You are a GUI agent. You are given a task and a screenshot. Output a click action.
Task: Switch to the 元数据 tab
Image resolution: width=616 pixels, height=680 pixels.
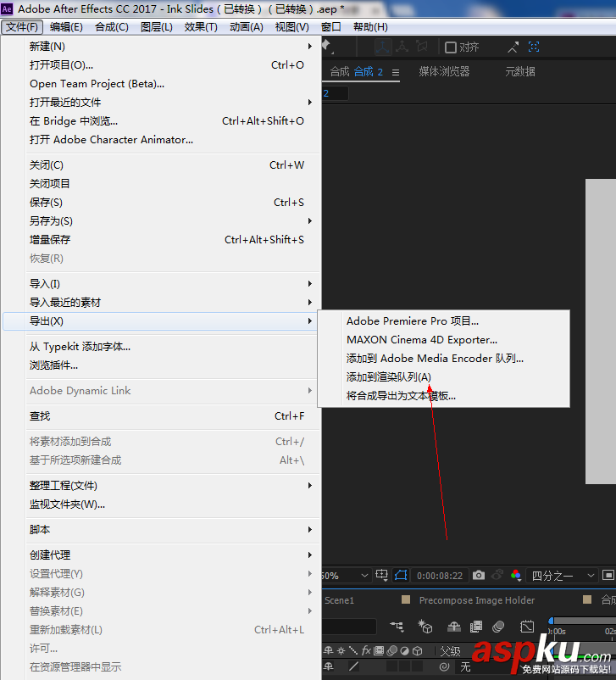(x=520, y=71)
